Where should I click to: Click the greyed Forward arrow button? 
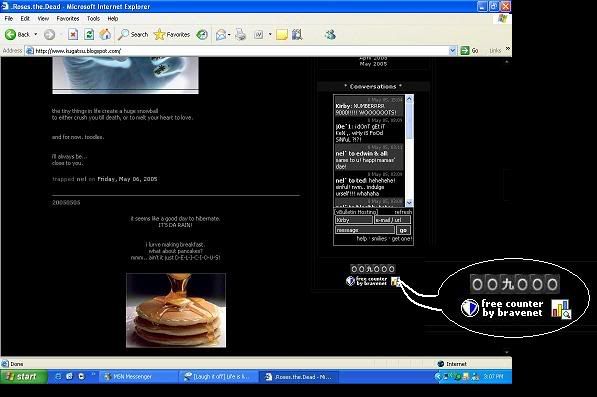(x=49, y=35)
